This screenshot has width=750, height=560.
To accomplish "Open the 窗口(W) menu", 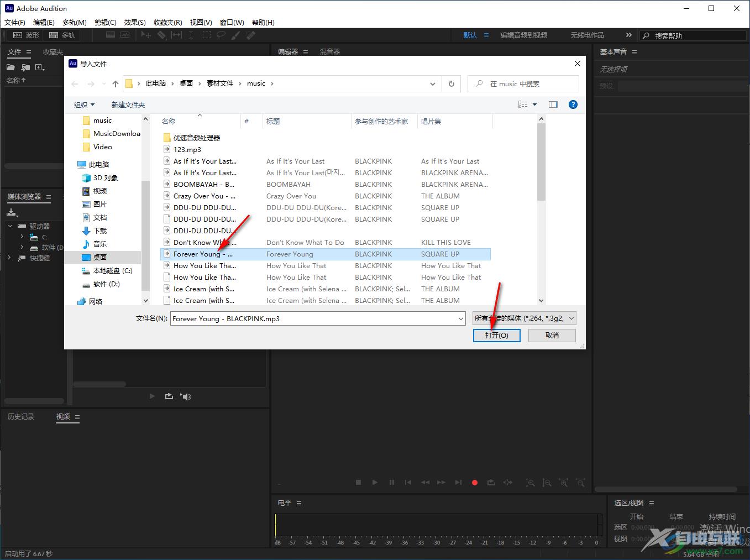I will pyautogui.click(x=232, y=22).
